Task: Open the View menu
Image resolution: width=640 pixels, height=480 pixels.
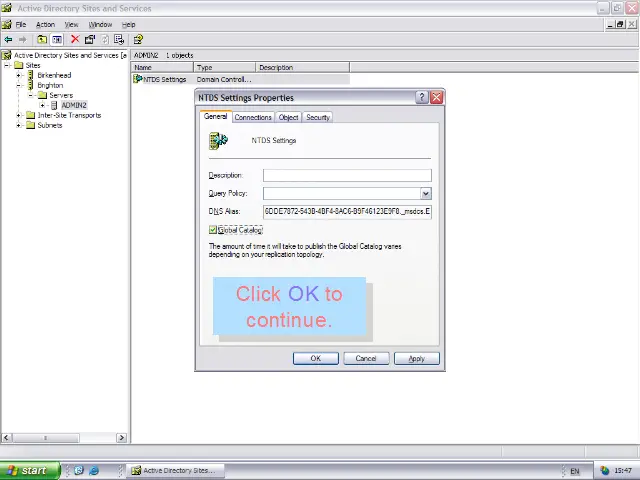Action: tap(71, 24)
